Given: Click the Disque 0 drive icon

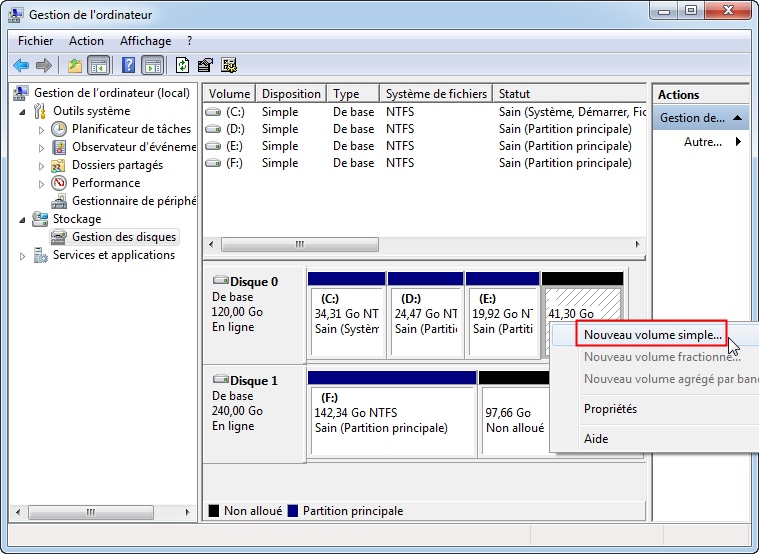Looking at the screenshot, I should pyautogui.click(x=221, y=280).
